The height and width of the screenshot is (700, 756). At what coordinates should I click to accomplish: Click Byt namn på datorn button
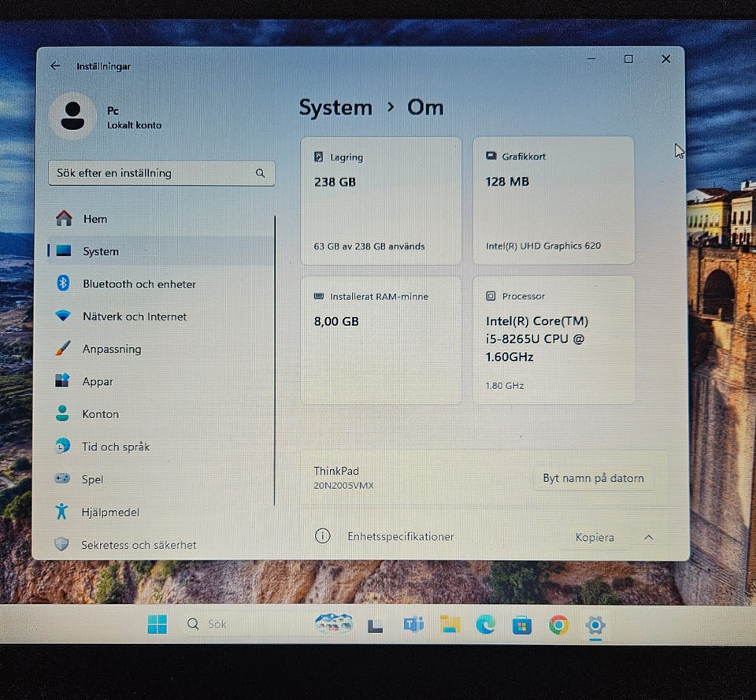[593, 478]
